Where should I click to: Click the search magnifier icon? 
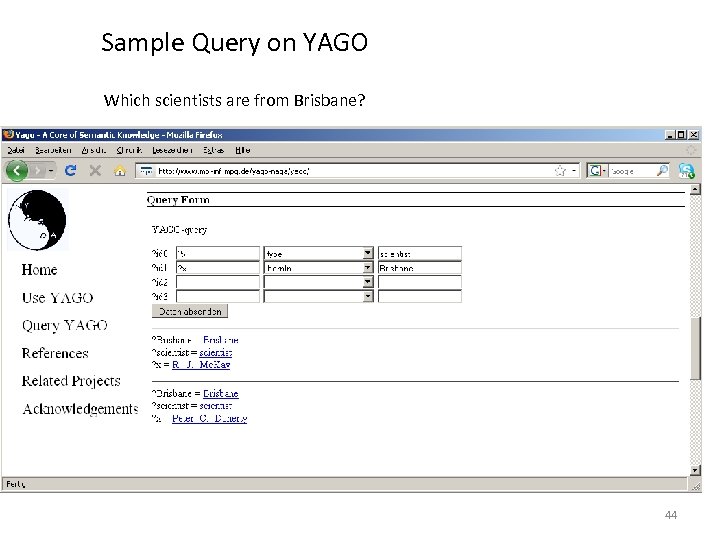pyautogui.click(x=662, y=171)
